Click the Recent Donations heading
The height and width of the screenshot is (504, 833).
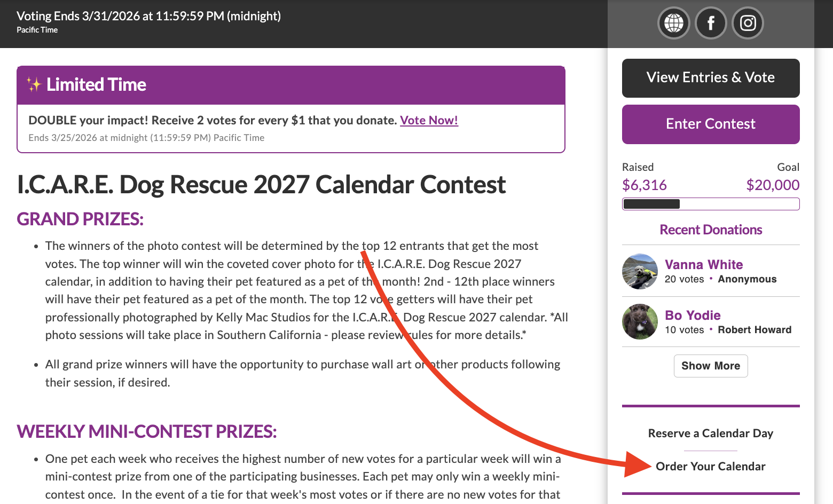coord(711,230)
